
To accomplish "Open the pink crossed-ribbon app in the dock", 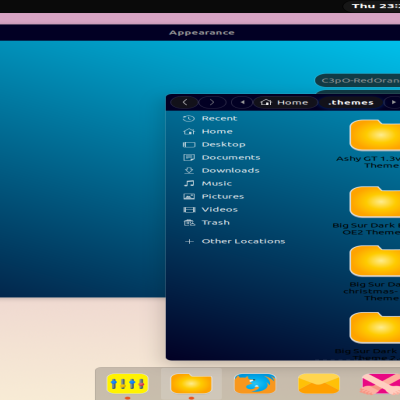I will pos(381,384).
